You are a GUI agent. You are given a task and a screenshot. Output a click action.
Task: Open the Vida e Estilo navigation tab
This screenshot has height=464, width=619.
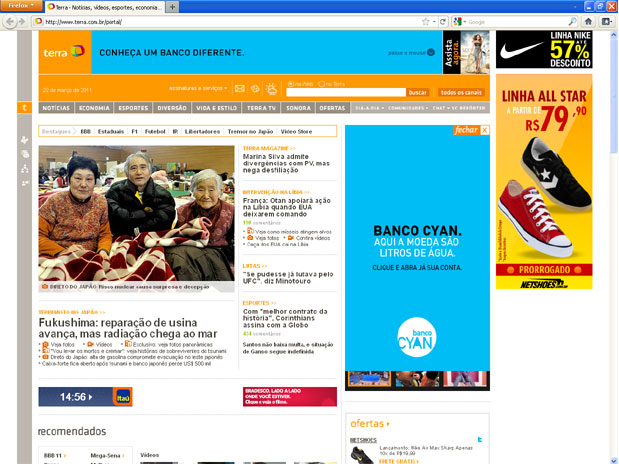(216, 108)
